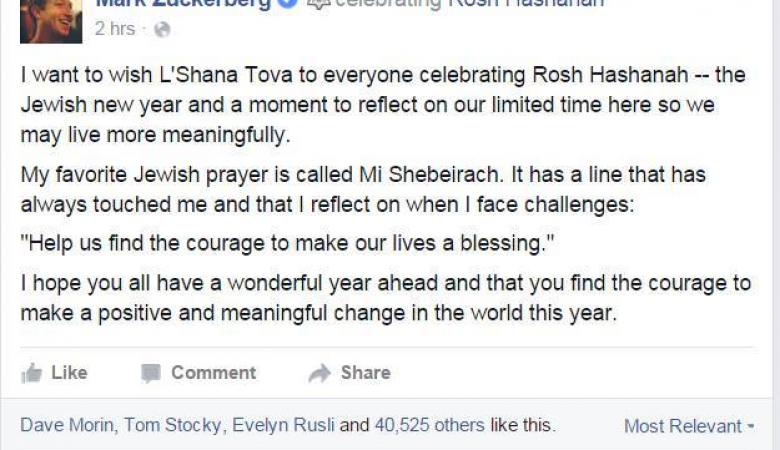Click the Share arrow icon
780x450 pixels.
(x=320, y=373)
